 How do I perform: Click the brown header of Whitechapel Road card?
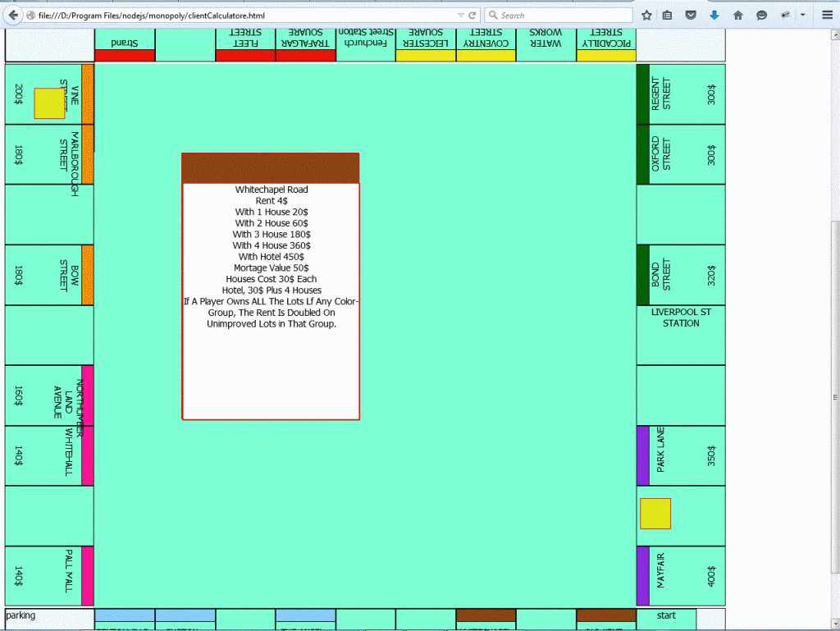tap(271, 168)
